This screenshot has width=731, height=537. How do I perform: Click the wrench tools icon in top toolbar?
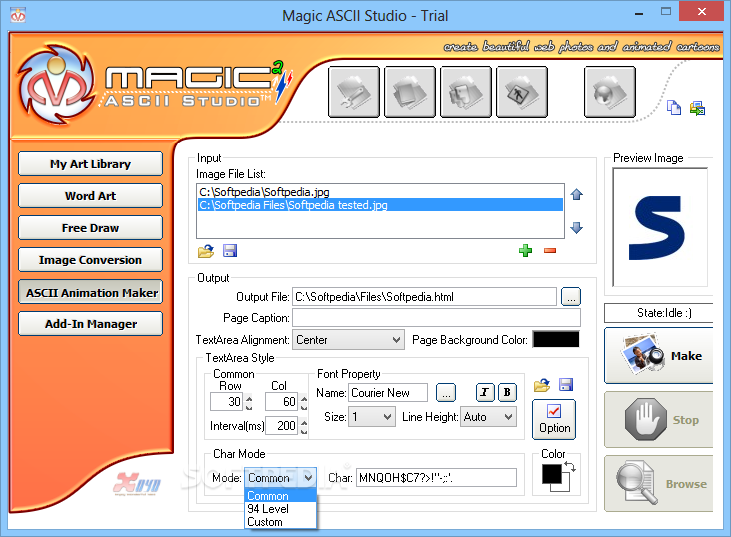click(x=354, y=91)
